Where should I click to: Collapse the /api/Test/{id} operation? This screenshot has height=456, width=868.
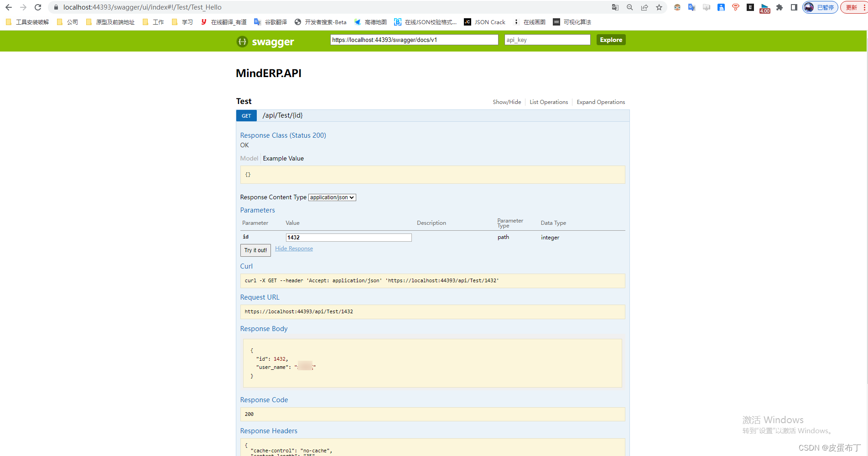click(x=282, y=115)
